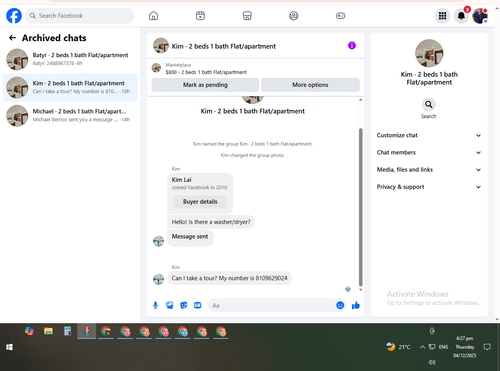Screen dimensions: 500x371
Task: Click the 'Hello! Is there a washer/dryer?' message
Action: [x=211, y=222]
